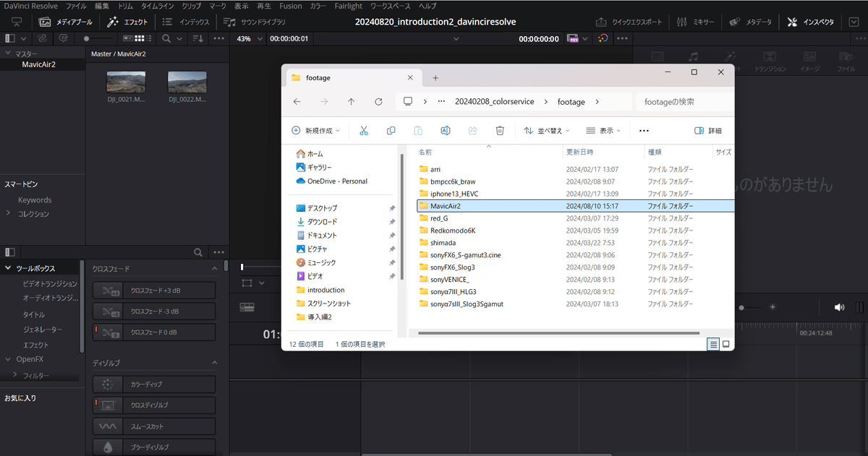
Task: Select Keywords under スマートビン
Action: point(35,200)
